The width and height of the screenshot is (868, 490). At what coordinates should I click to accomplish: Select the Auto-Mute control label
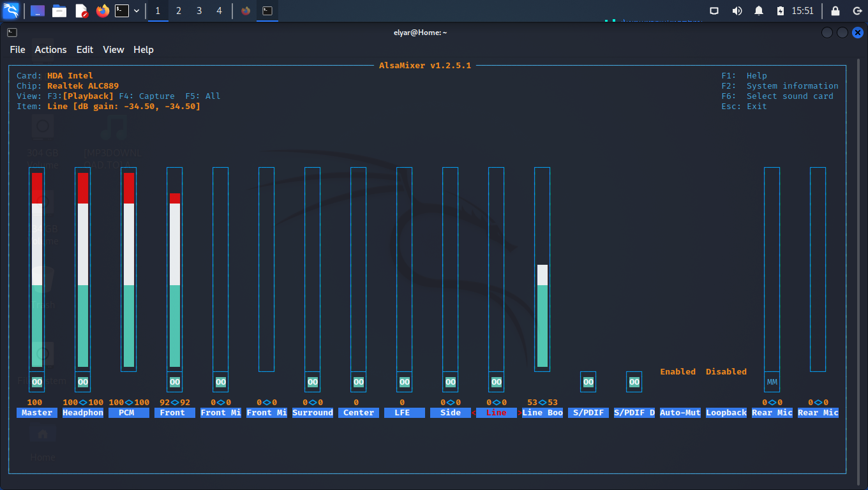[680, 413]
